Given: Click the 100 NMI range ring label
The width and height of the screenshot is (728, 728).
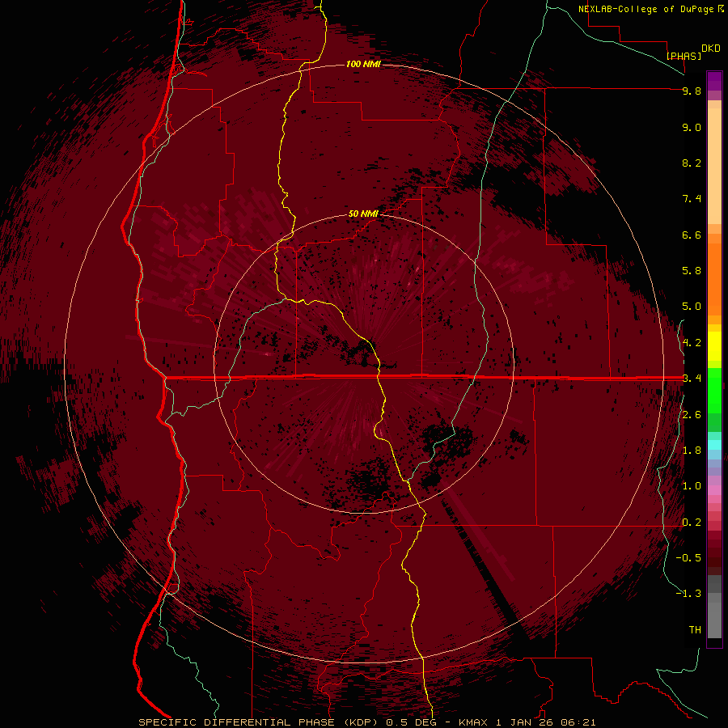Looking at the screenshot, I should click(363, 64).
